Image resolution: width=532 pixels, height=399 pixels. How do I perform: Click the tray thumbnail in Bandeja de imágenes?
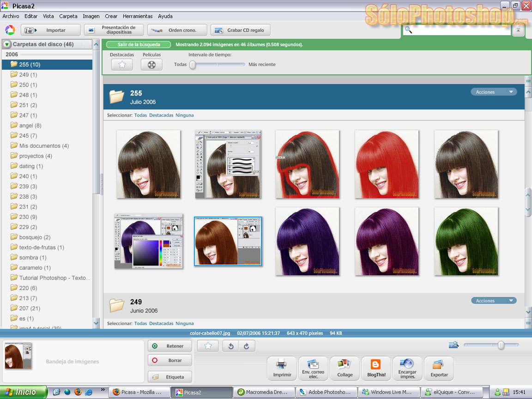click(x=18, y=356)
